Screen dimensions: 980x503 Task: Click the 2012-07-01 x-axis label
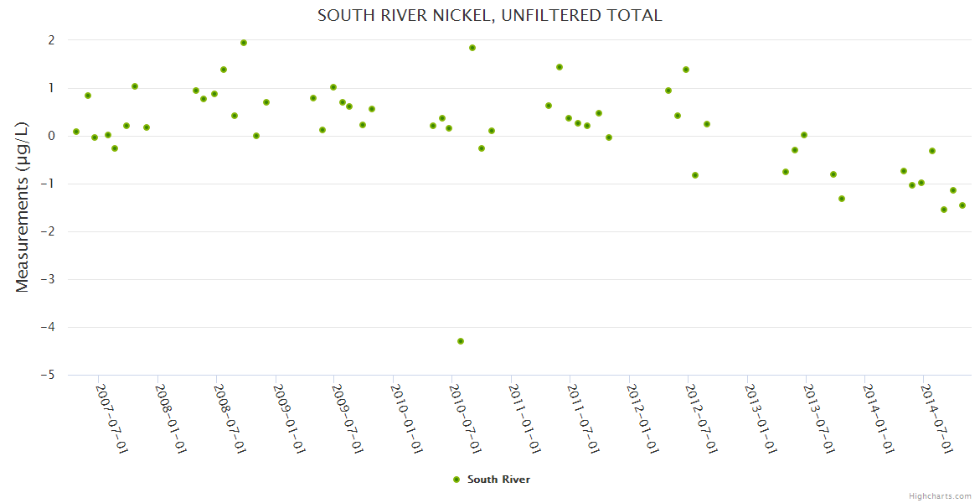click(x=702, y=418)
